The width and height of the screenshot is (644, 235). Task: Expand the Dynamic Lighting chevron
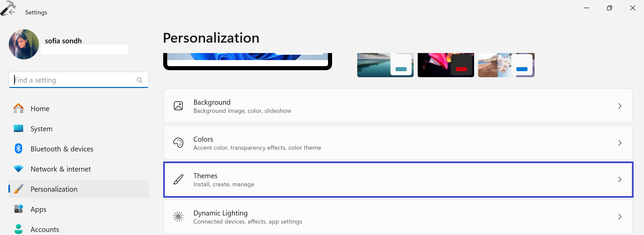pos(619,217)
